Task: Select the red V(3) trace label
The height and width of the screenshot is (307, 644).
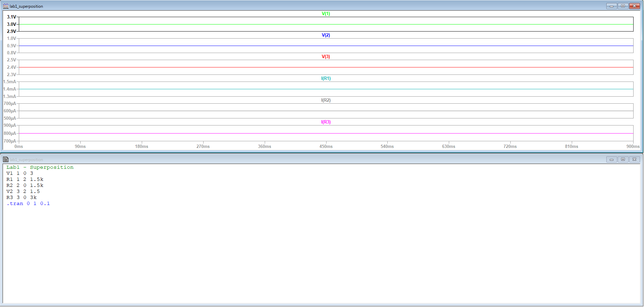Action: (326, 57)
